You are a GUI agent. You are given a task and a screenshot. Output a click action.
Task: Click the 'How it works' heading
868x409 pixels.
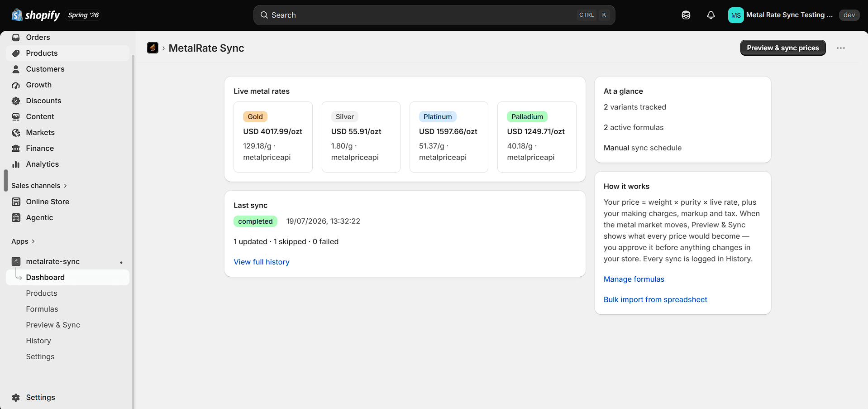pyautogui.click(x=626, y=186)
